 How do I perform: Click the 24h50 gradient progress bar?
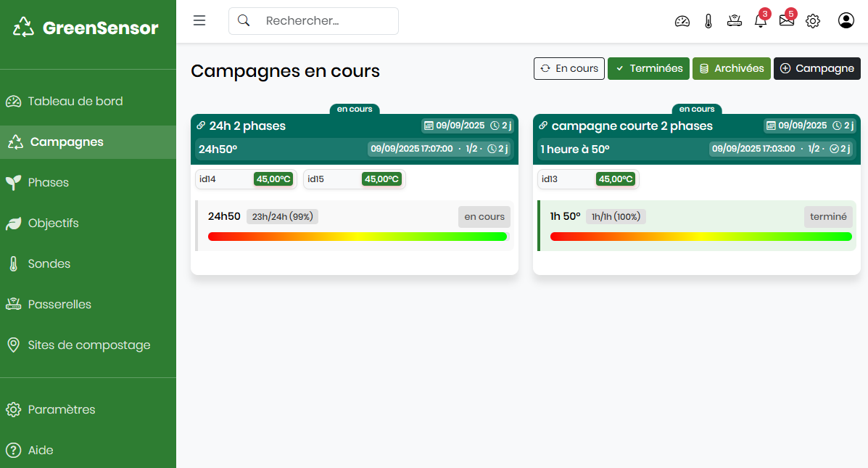pos(358,236)
